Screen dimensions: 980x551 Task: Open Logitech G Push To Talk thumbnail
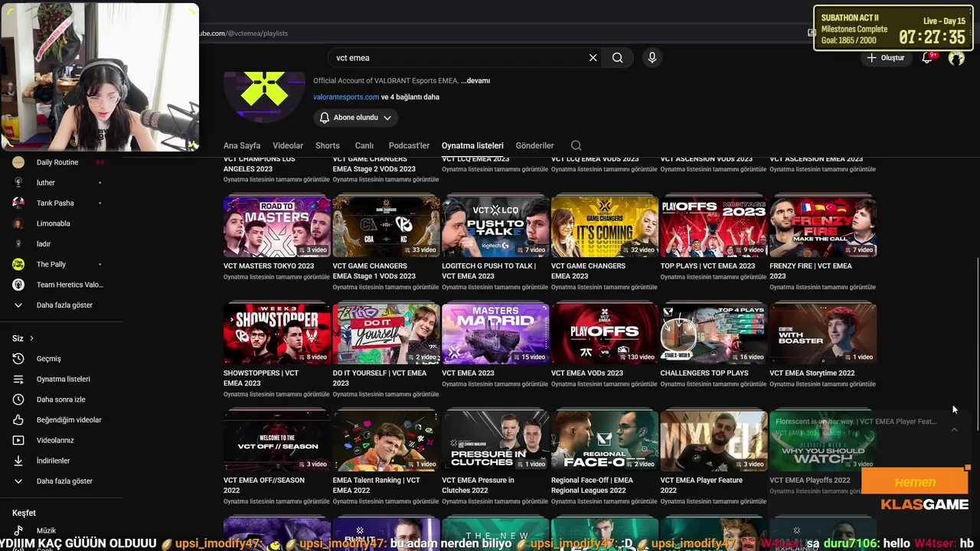(495, 227)
